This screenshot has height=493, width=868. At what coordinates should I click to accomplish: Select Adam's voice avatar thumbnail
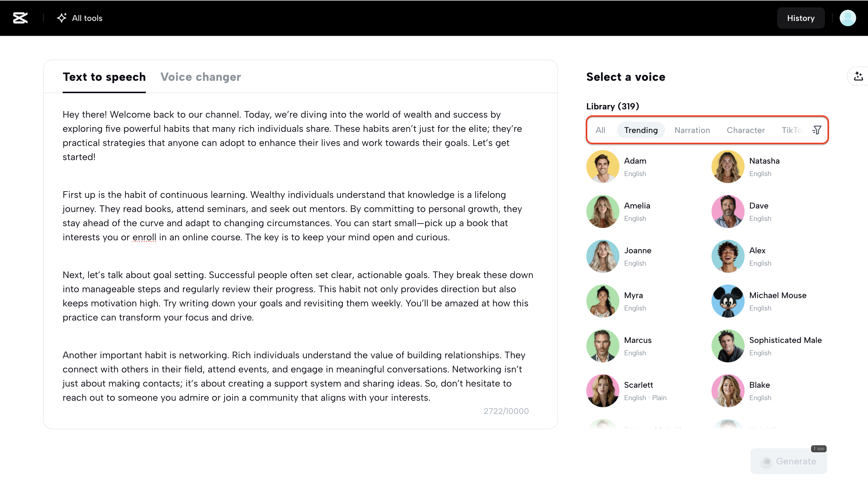(602, 166)
